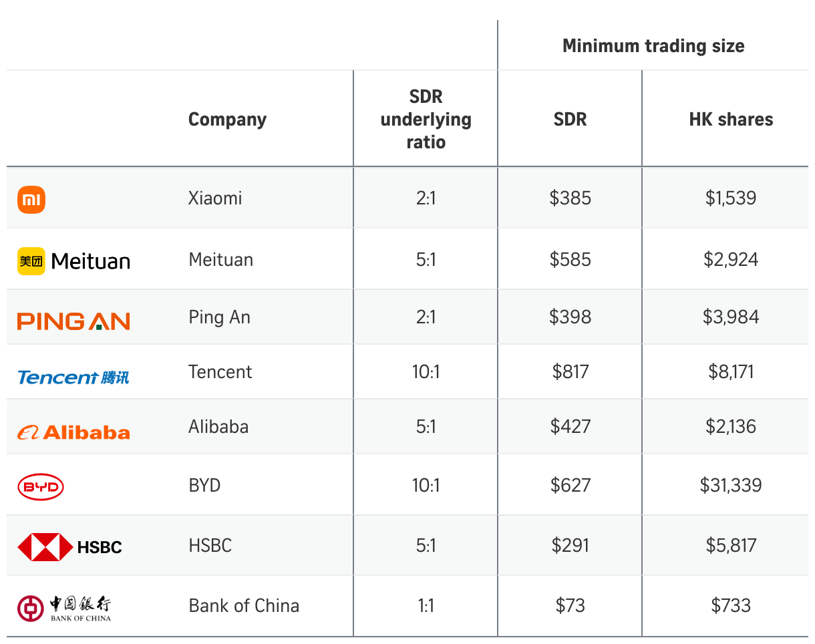The height and width of the screenshot is (644, 815).
Task: Click the Company column header
Action: click(x=227, y=120)
